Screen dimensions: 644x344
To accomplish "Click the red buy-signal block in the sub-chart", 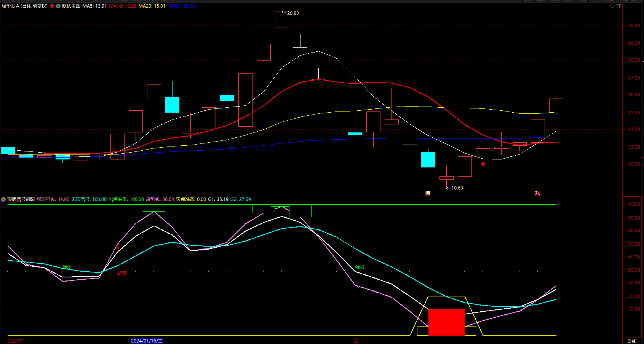I will click(446, 322).
